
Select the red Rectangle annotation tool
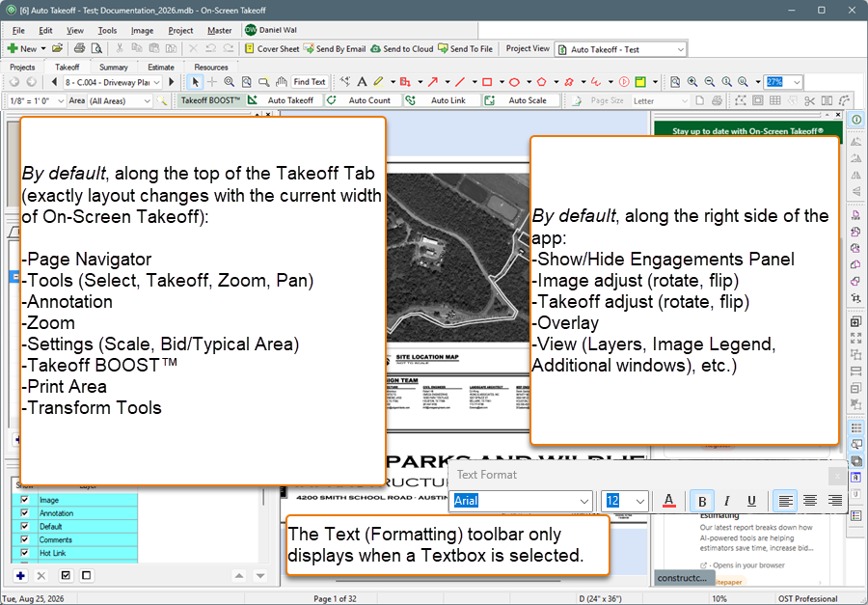pyautogui.click(x=487, y=82)
